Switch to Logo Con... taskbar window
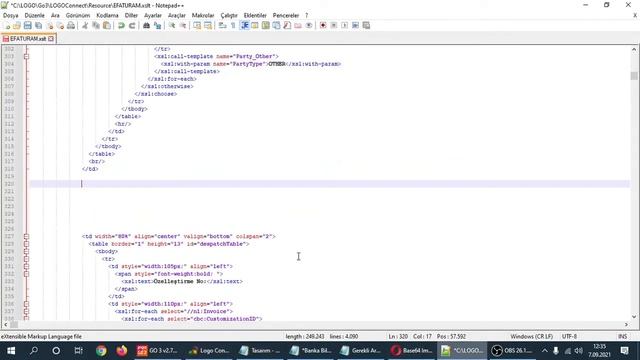 pyautogui.click(x=209, y=351)
